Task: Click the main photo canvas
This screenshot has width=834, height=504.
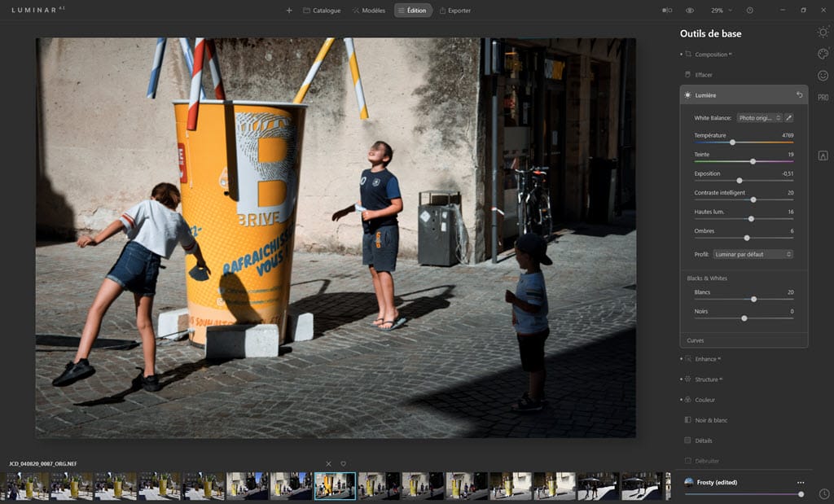Action: point(336,238)
